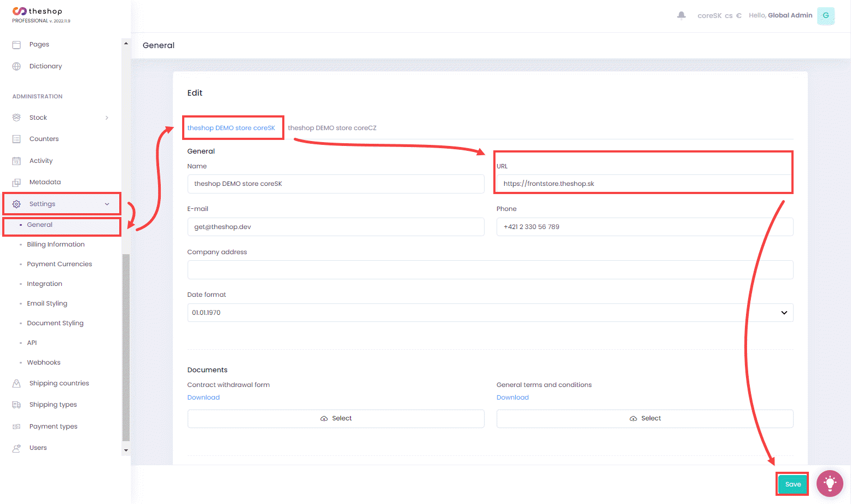Click the Dictionary globe icon
The image size is (851, 504).
(16, 66)
